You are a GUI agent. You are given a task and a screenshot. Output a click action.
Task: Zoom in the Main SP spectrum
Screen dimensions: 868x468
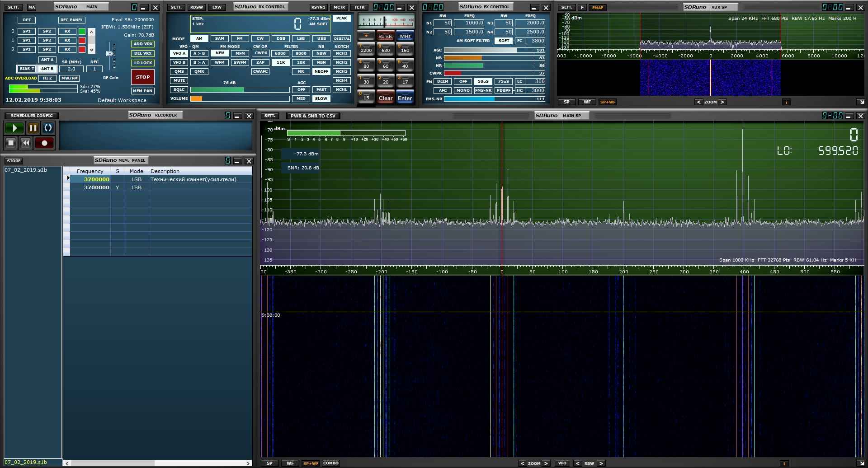point(546,463)
